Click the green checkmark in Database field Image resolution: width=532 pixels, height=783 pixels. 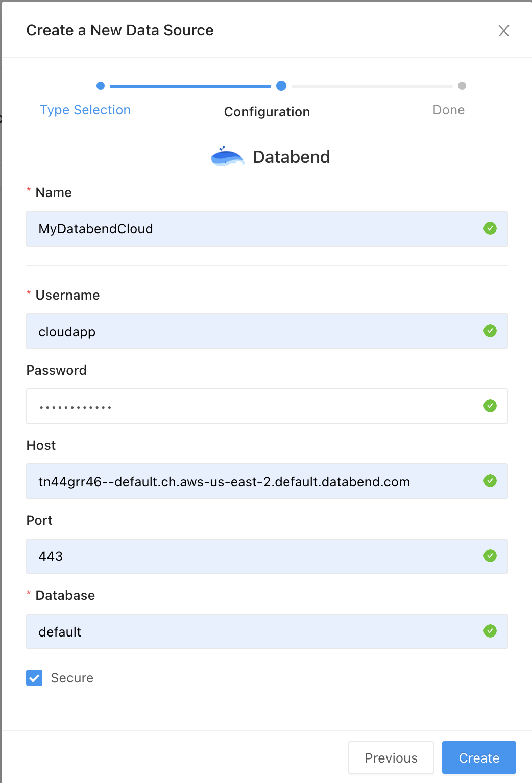(x=490, y=631)
